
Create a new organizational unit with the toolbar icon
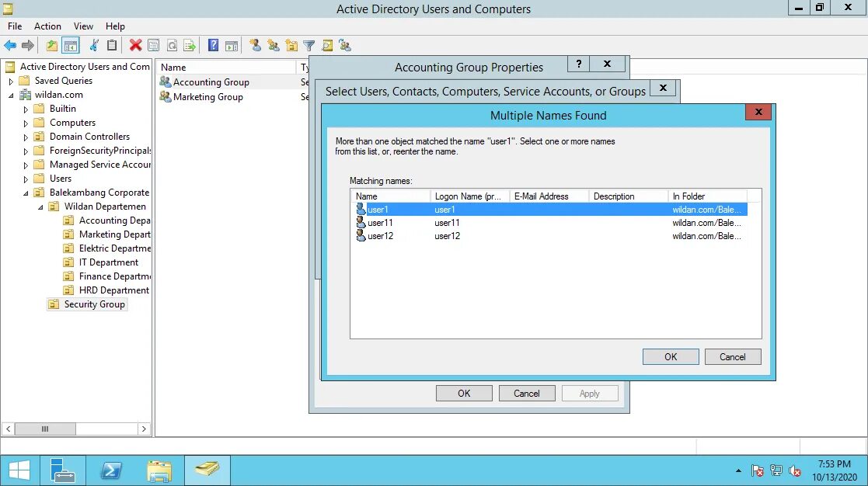coord(291,45)
